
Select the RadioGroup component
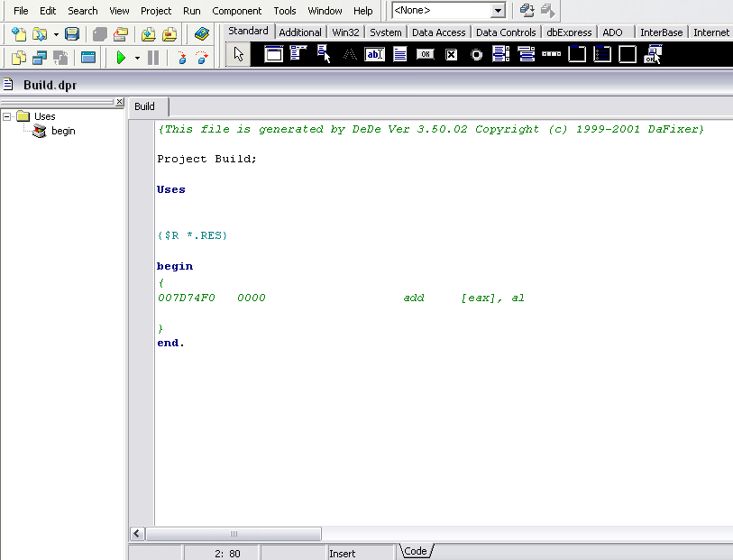tap(602, 54)
